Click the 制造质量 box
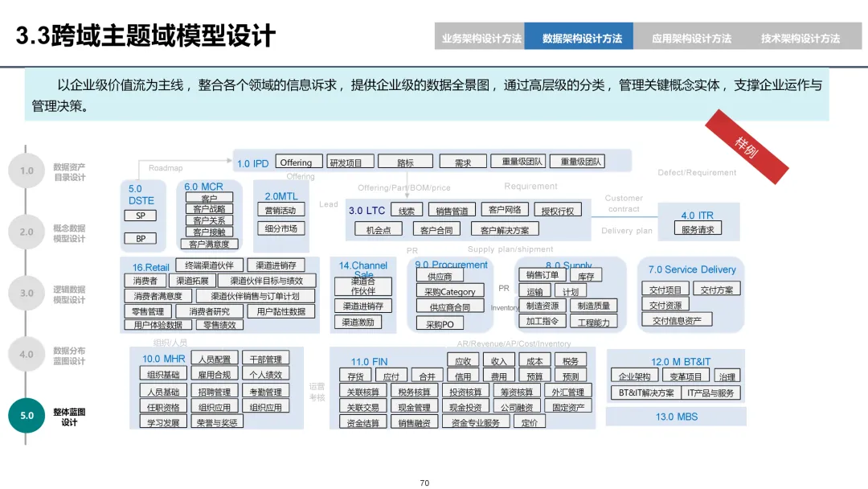868x489 pixels. pyautogui.click(x=593, y=306)
